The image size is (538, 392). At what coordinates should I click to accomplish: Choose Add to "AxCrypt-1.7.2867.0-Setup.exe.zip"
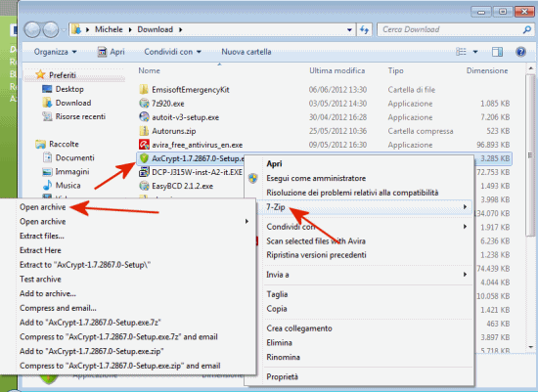click(x=92, y=351)
